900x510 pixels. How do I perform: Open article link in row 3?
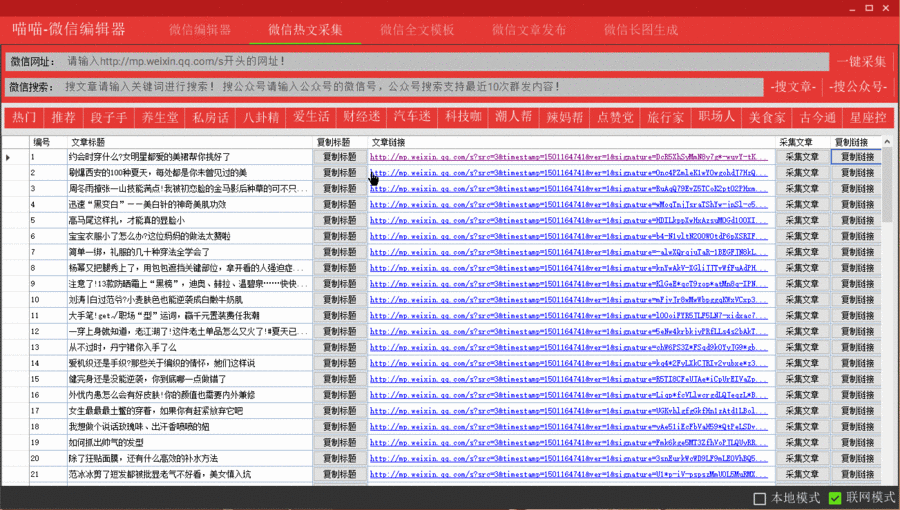[569, 188]
